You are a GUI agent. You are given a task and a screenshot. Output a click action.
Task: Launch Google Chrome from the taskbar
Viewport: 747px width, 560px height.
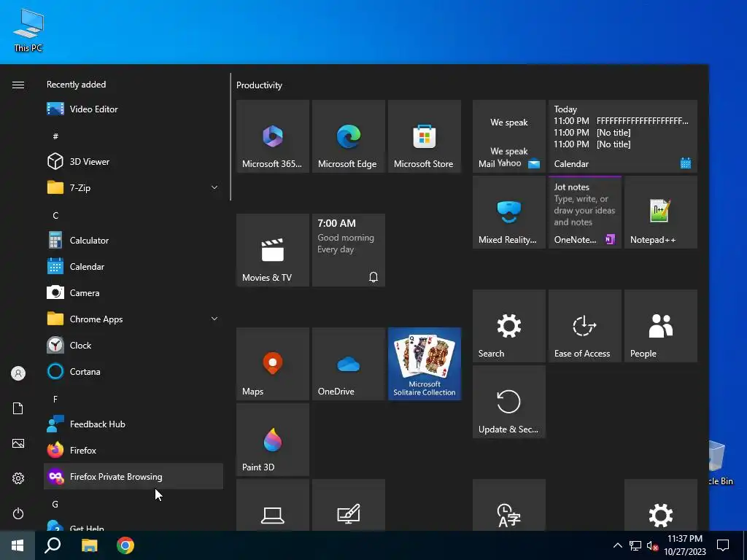[x=125, y=545]
